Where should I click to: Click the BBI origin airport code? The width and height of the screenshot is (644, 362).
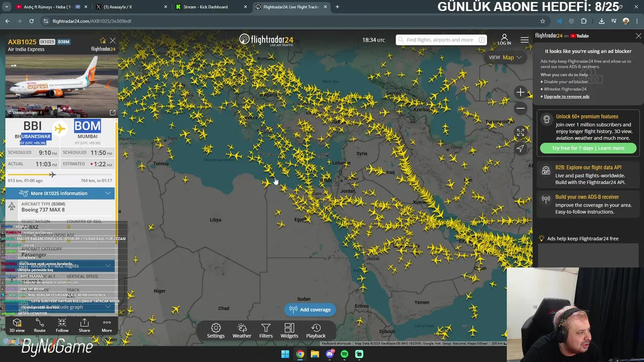point(33,126)
